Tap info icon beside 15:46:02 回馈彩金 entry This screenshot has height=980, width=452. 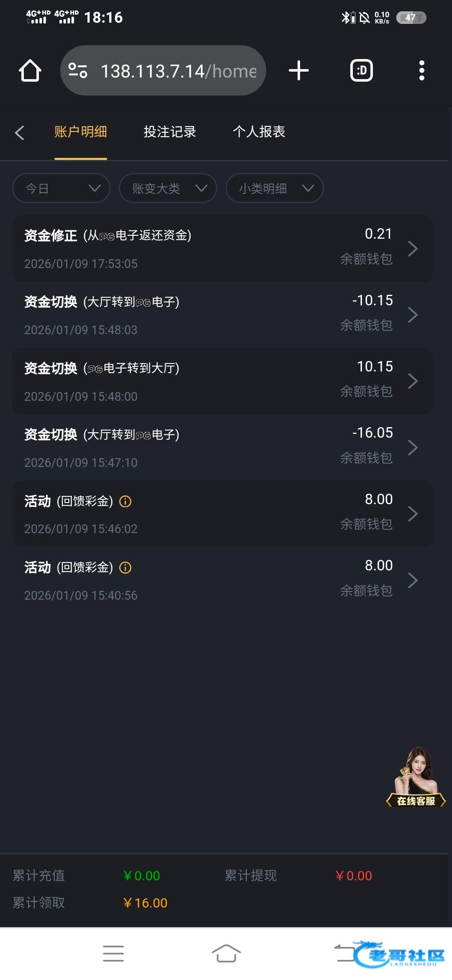tap(125, 501)
